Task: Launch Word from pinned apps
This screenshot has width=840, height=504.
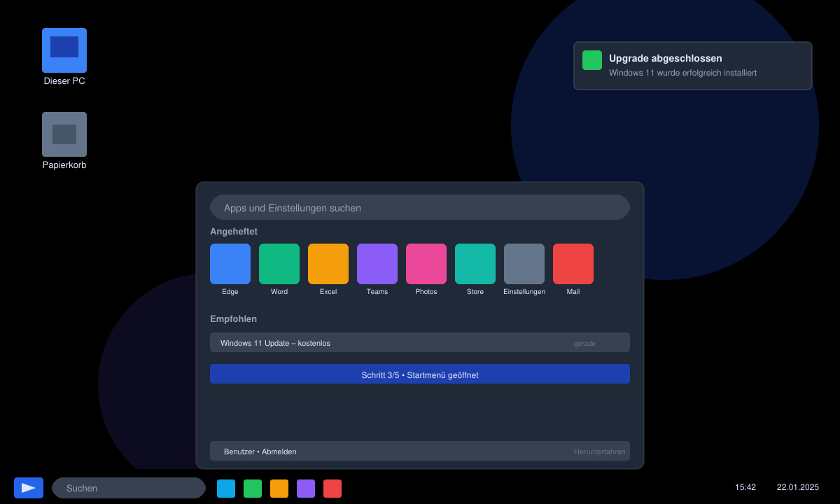Action: point(279,264)
